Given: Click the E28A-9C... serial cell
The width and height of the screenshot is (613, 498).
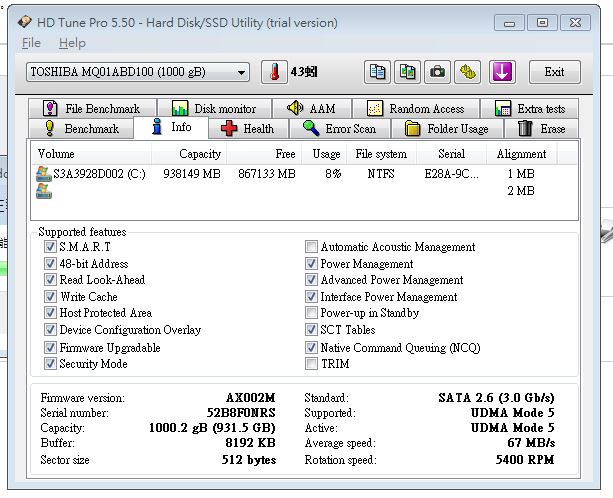Looking at the screenshot, I should (451, 174).
